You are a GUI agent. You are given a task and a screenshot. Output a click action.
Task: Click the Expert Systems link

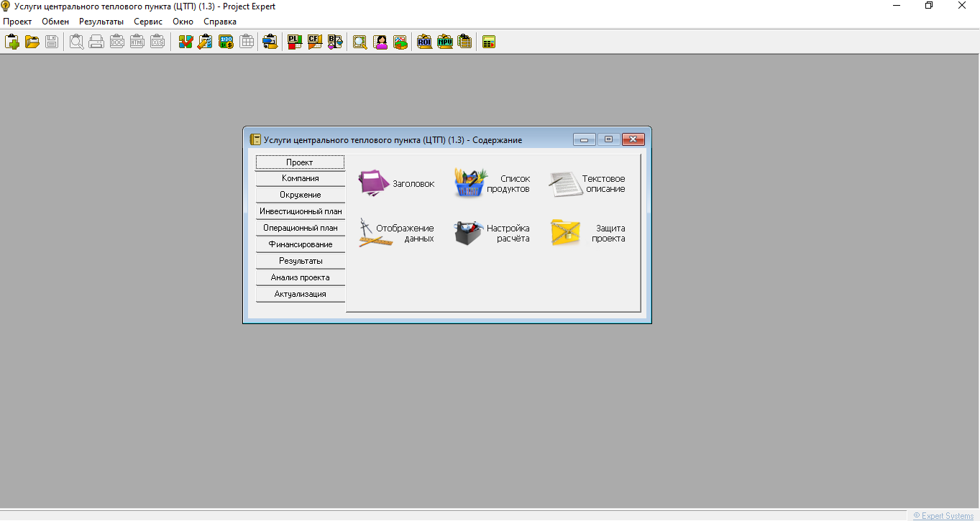[x=943, y=516]
